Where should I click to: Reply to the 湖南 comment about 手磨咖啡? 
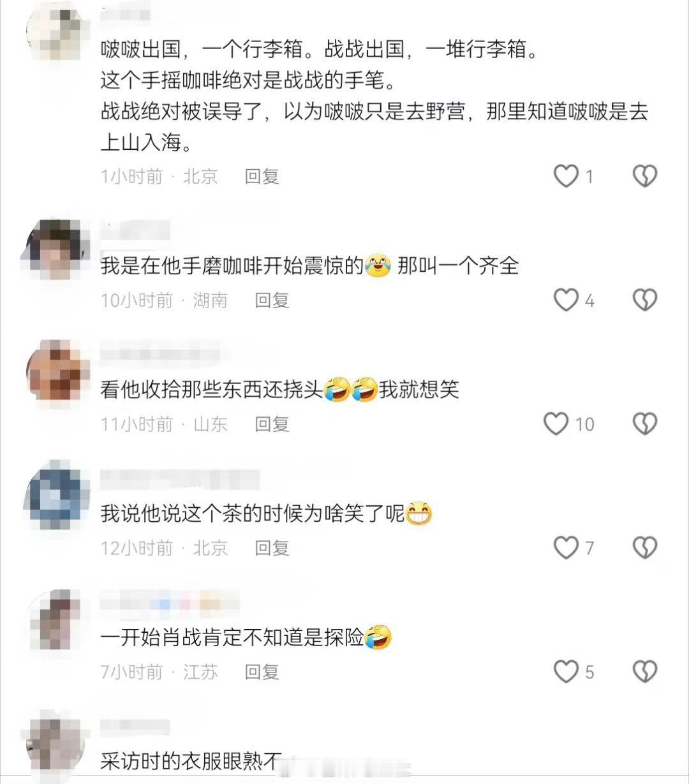point(272,300)
